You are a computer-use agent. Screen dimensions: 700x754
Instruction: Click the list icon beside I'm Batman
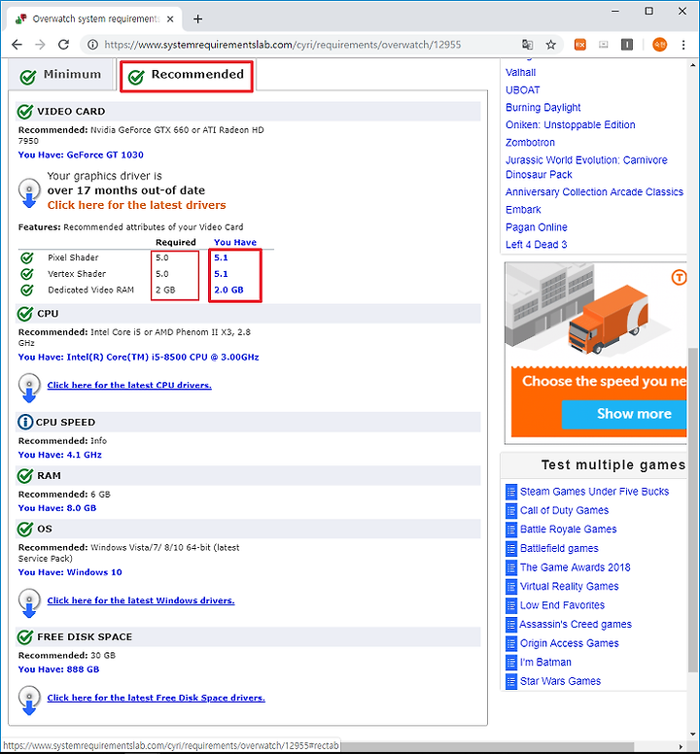(x=511, y=663)
